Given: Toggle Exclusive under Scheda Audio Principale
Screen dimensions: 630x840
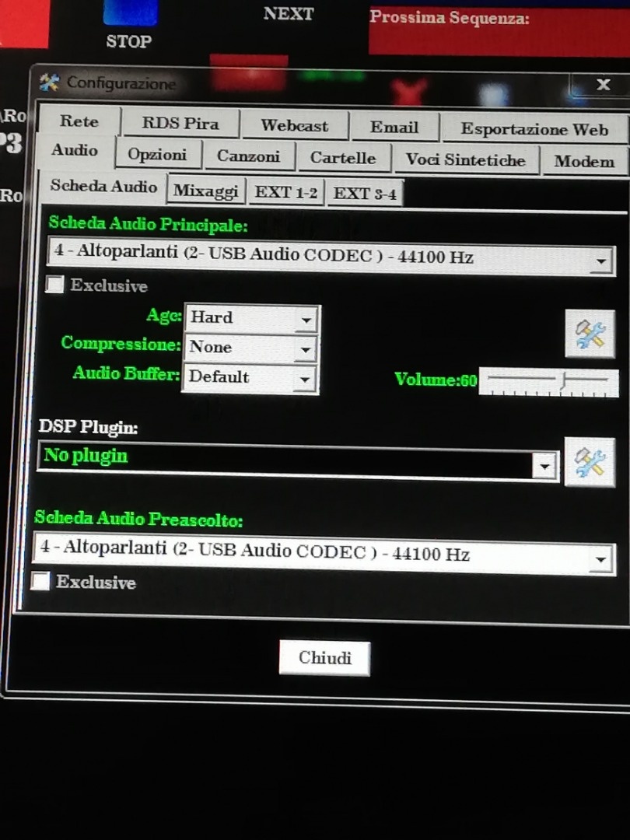Looking at the screenshot, I should (55, 285).
